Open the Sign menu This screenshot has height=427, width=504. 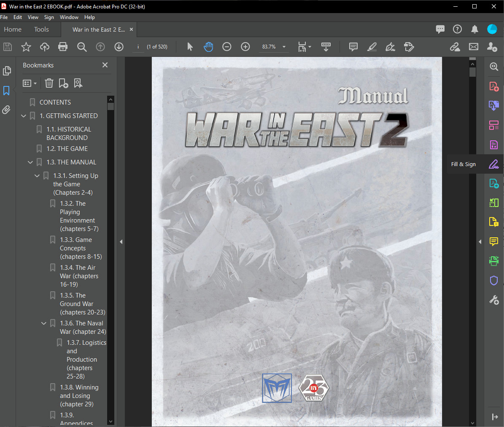(x=49, y=17)
